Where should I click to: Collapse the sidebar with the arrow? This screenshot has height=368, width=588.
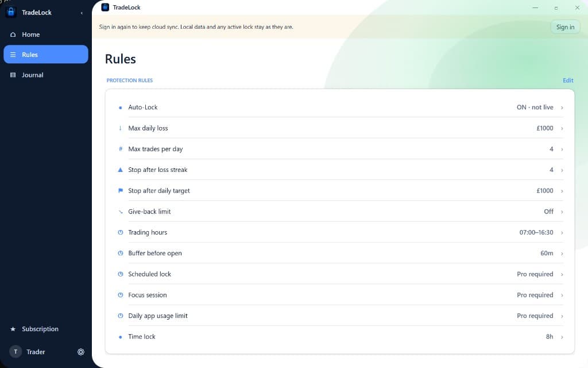[x=82, y=13]
